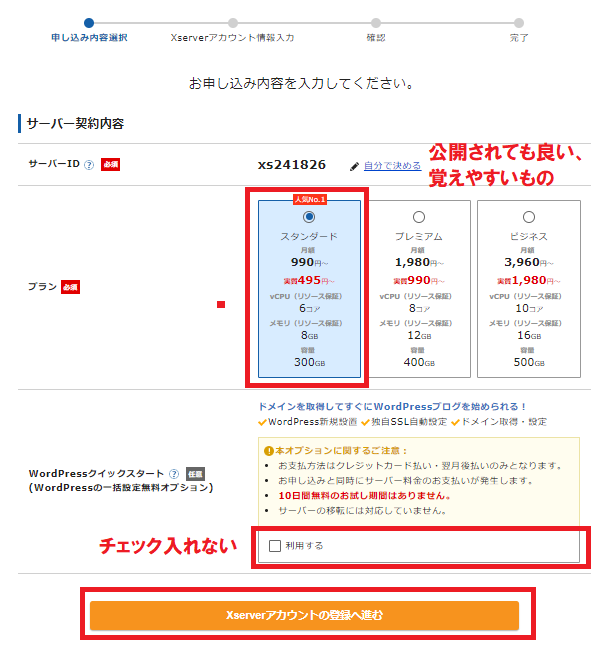Screen dimensions: 606x648
Task: Select the プレミアム plan radio button
Action: (419, 217)
